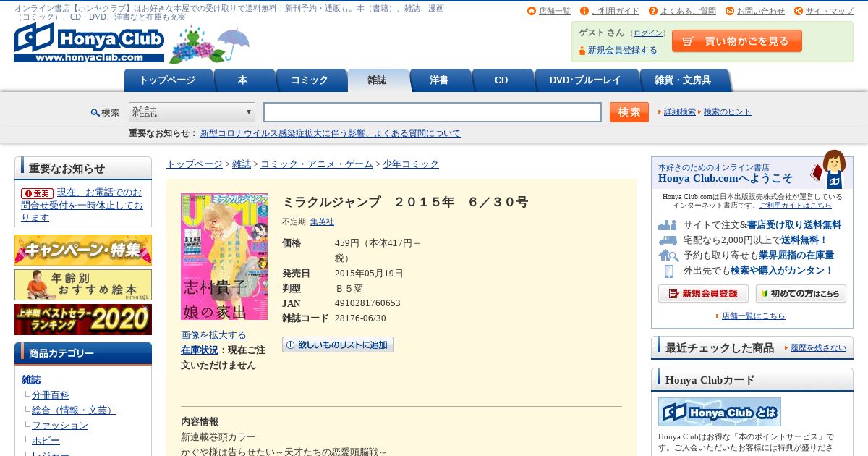Click 初めての方はこちら button
Viewport: 868px width, 456px height.
tap(801, 294)
